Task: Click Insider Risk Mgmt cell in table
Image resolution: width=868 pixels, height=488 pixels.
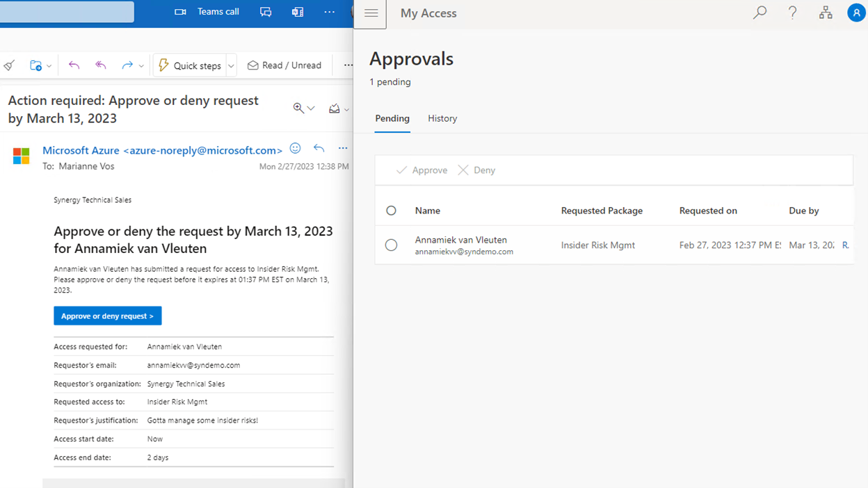Action: tap(598, 245)
